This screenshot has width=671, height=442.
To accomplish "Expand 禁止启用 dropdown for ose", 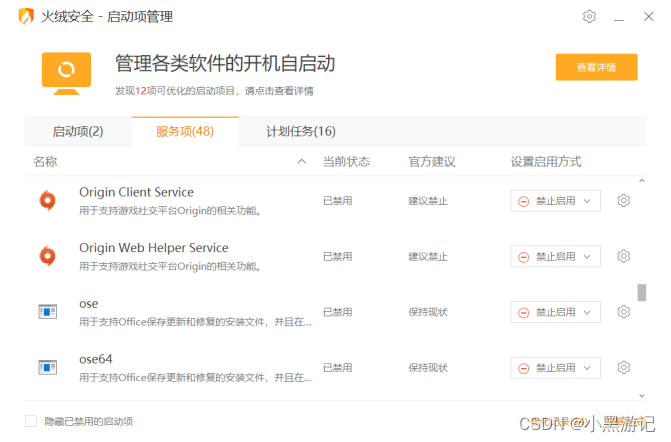I will tap(555, 312).
